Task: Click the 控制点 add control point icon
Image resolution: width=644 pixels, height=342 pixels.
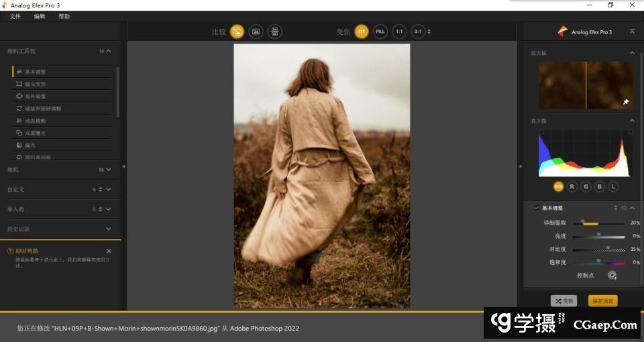Action: [612, 275]
